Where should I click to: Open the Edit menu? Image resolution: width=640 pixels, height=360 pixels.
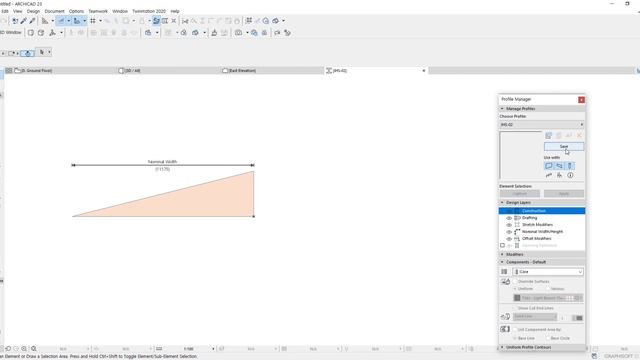click(5, 11)
